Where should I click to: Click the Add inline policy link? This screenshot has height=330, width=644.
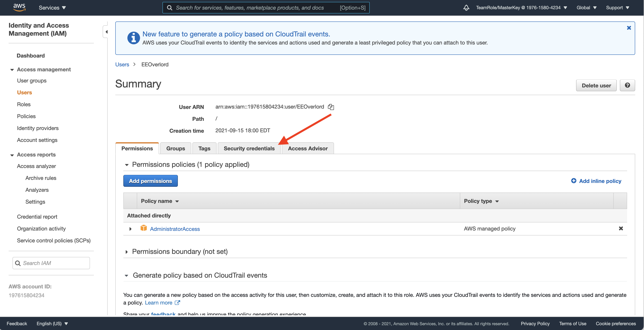(600, 181)
